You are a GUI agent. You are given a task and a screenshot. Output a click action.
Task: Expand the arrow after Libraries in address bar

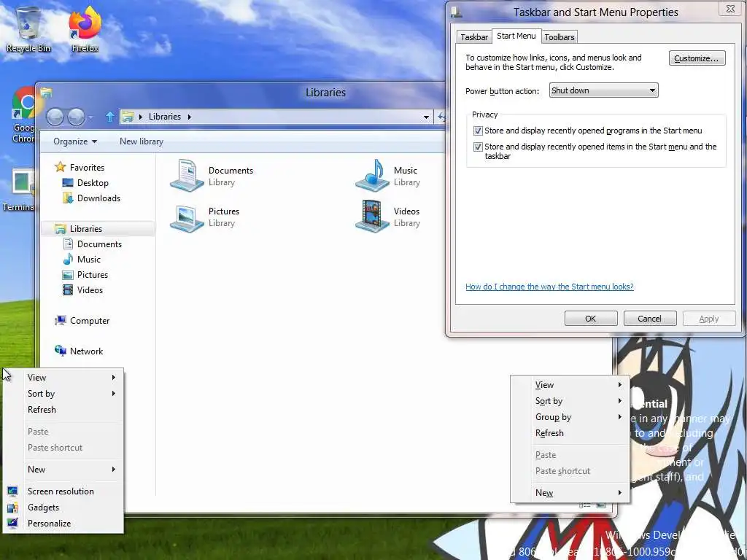coord(190,117)
